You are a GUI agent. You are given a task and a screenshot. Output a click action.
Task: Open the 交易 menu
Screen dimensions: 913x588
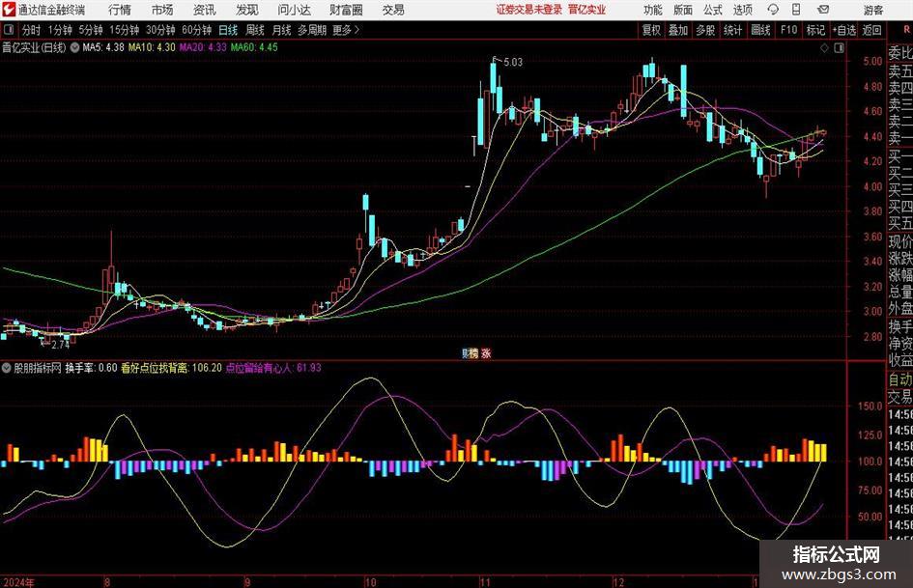coord(393,10)
